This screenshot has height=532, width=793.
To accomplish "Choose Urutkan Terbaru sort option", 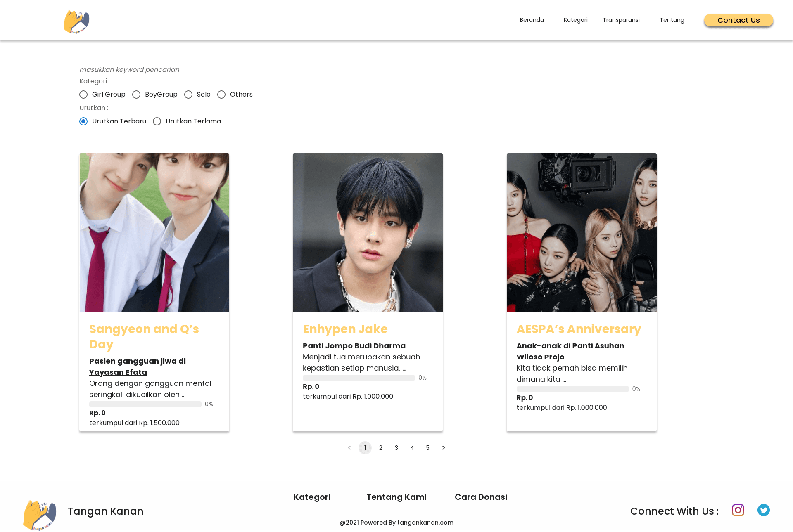I will (x=83, y=121).
